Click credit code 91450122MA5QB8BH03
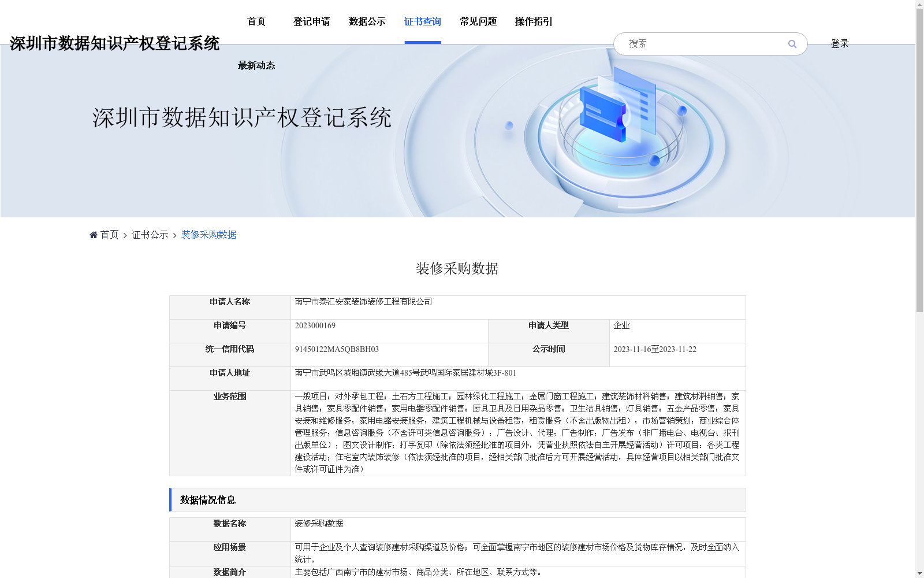Image resolution: width=924 pixels, height=578 pixels. tap(337, 349)
